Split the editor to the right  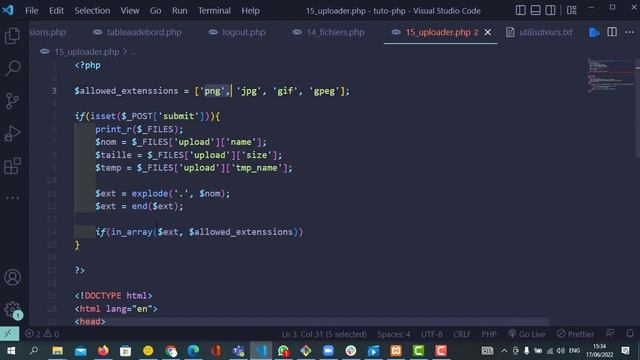click(612, 32)
